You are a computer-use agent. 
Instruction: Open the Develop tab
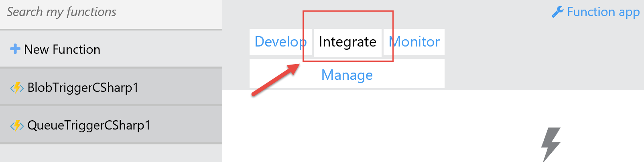(280, 42)
